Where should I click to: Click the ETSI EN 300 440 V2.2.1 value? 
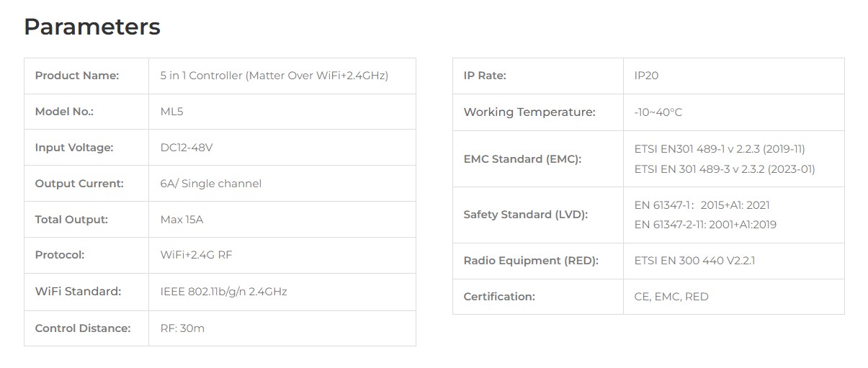click(x=694, y=261)
